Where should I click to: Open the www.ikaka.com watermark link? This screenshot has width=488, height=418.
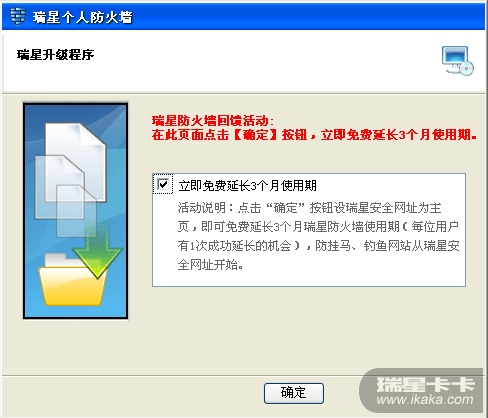425,399
